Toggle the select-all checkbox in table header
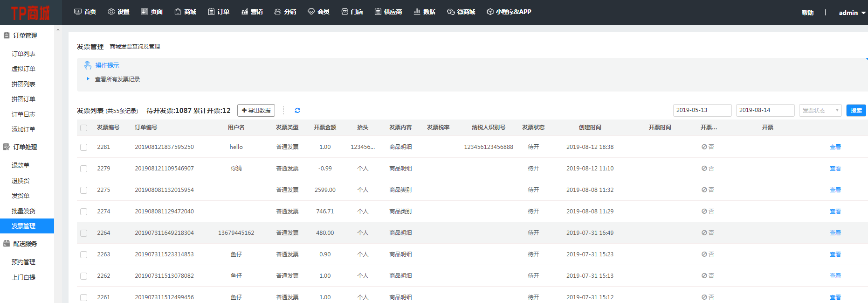This screenshot has width=868, height=303. tap(84, 128)
